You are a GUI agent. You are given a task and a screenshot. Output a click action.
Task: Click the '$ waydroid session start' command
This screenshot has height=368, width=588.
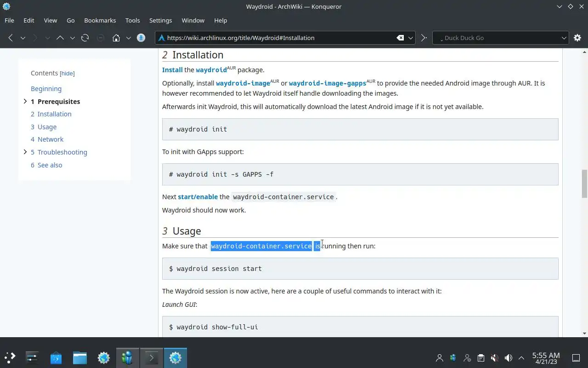(x=215, y=269)
